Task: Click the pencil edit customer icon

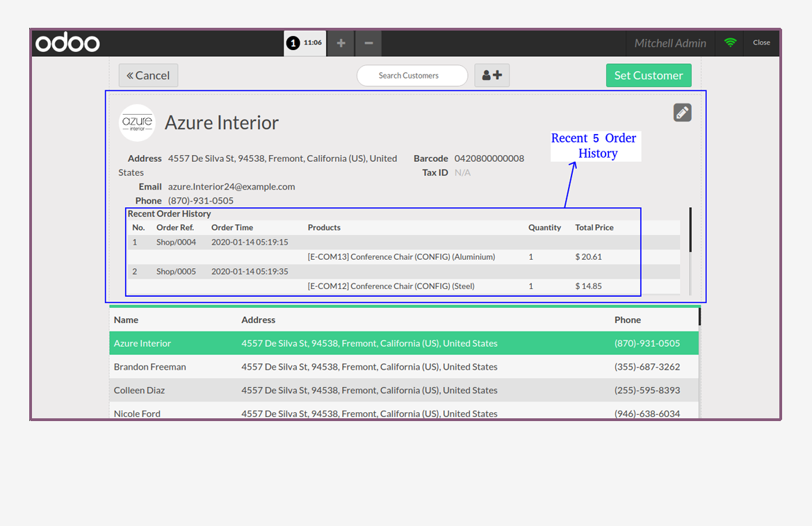Action: tap(682, 113)
